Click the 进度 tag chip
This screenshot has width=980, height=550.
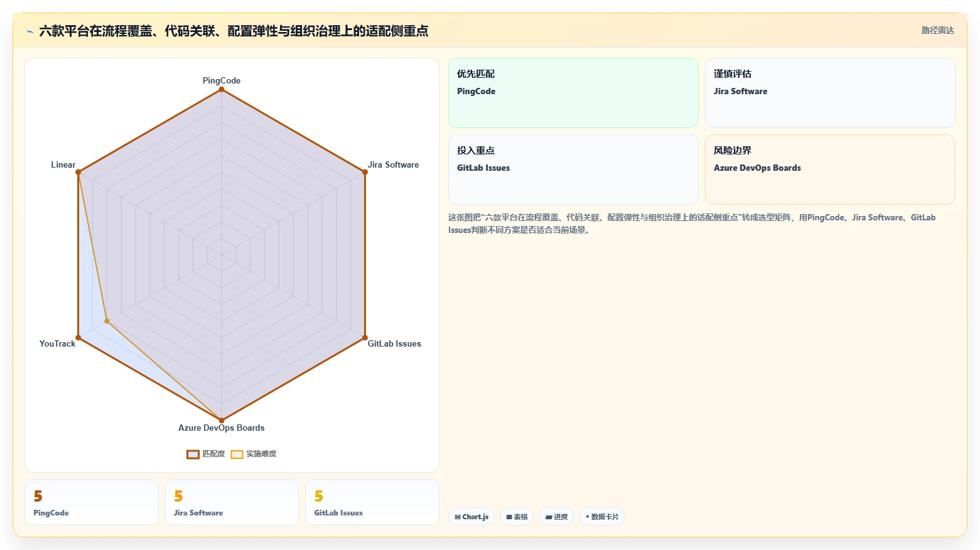tap(556, 517)
